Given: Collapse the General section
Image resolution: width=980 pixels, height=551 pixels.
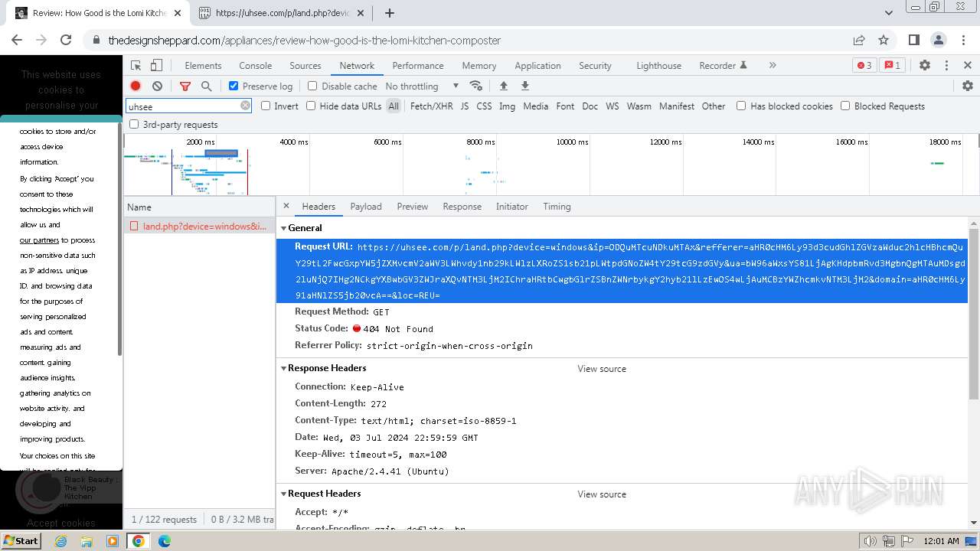Looking at the screenshot, I should tap(283, 228).
